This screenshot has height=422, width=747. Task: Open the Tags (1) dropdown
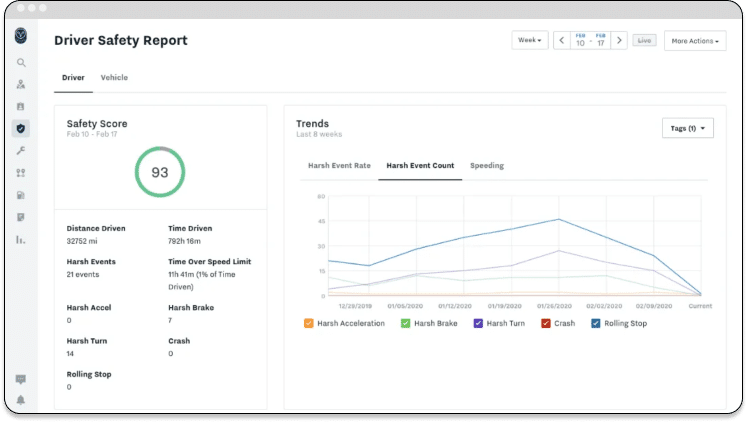tap(687, 128)
